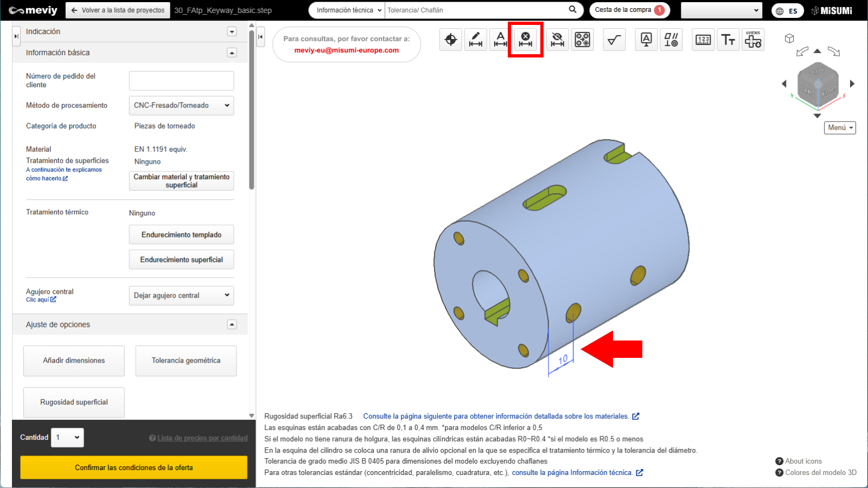
Task: Expand the Agujero central dropdown
Action: pos(181,296)
